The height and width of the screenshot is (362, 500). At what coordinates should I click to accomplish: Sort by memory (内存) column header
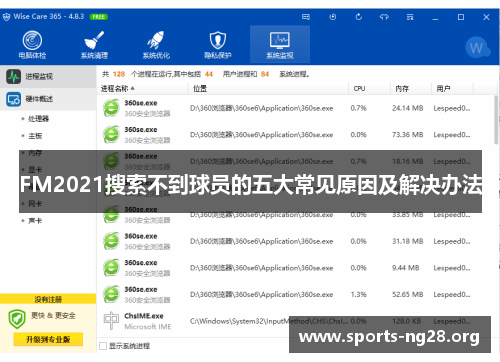tap(402, 89)
